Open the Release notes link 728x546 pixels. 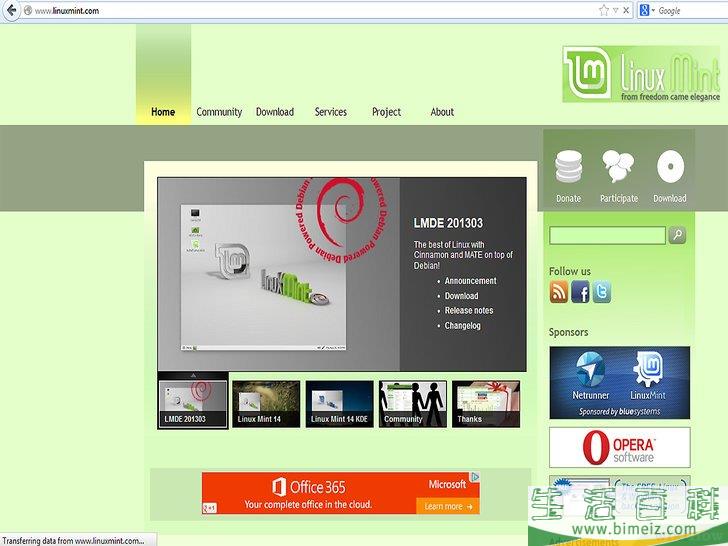[469, 311]
